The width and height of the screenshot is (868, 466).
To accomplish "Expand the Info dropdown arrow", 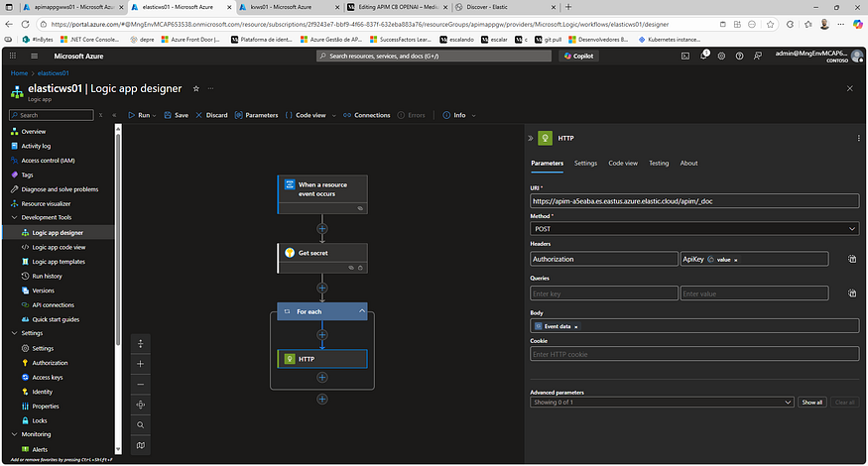I will (x=473, y=116).
